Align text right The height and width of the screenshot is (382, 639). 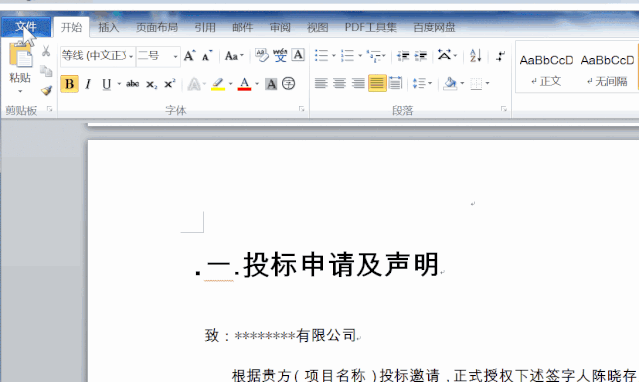click(358, 84)
